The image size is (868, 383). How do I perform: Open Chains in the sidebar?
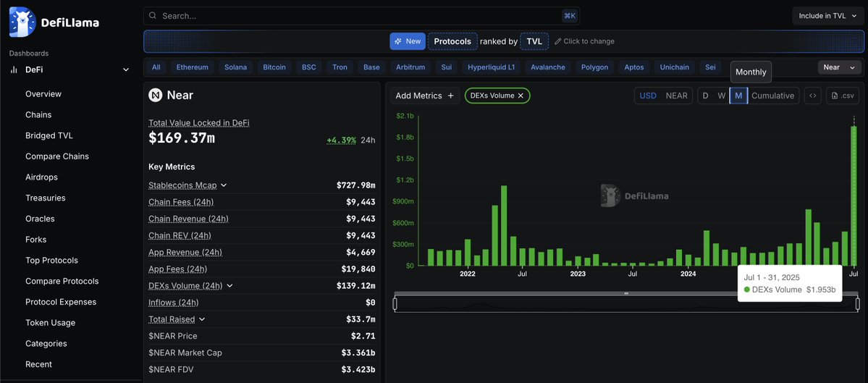[x=38, y=114]
